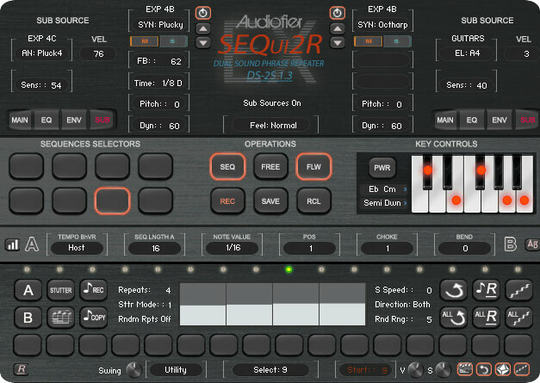Click the RCL recall button
The image size is (540, 383).
pos(313,201)
